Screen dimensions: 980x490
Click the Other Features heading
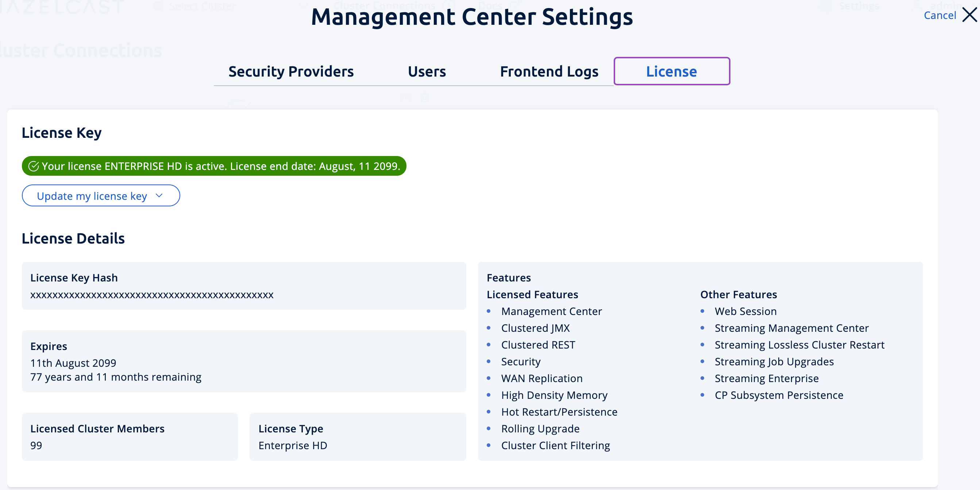738,295
